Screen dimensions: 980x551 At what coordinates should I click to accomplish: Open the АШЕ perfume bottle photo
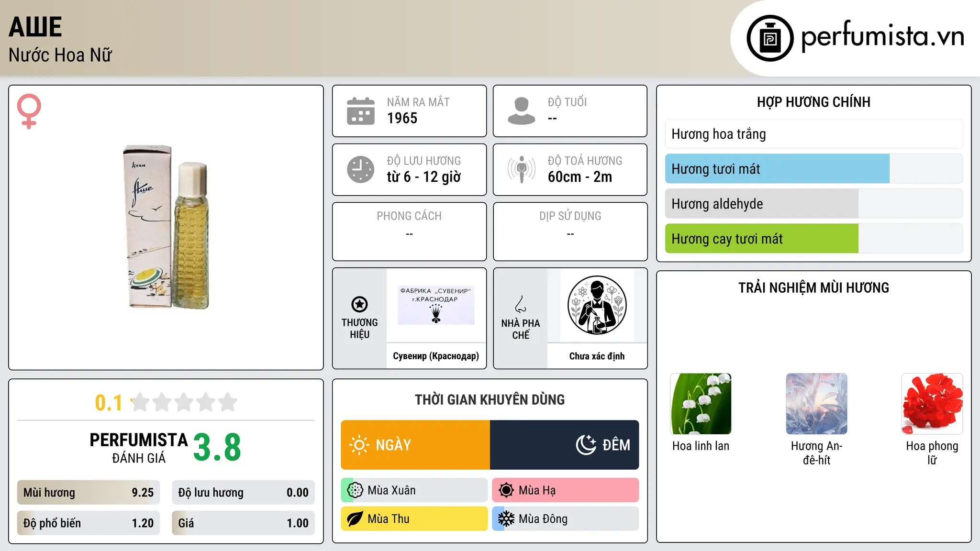[x=166, y=227]
